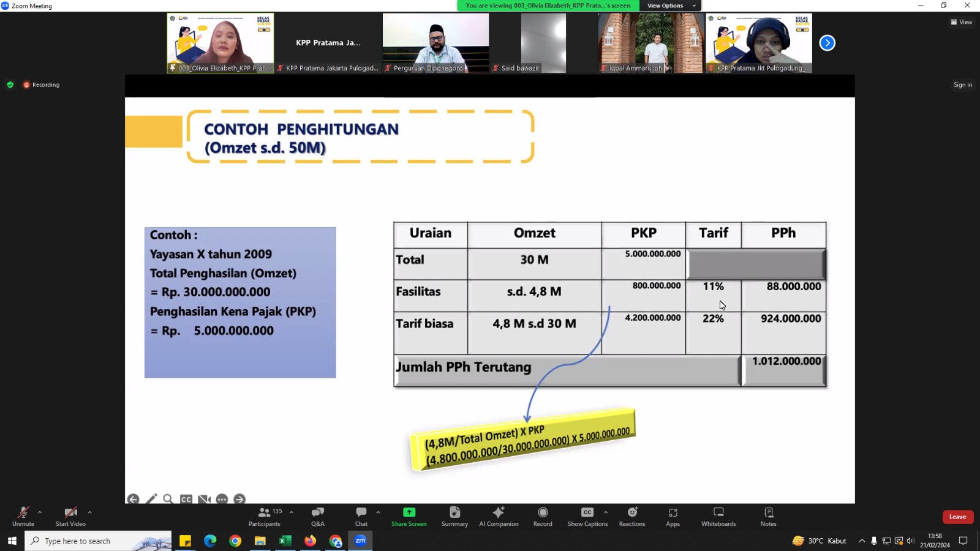Open Whiteboards
Viewport: 980px width, 551px height.
[718, 516]
